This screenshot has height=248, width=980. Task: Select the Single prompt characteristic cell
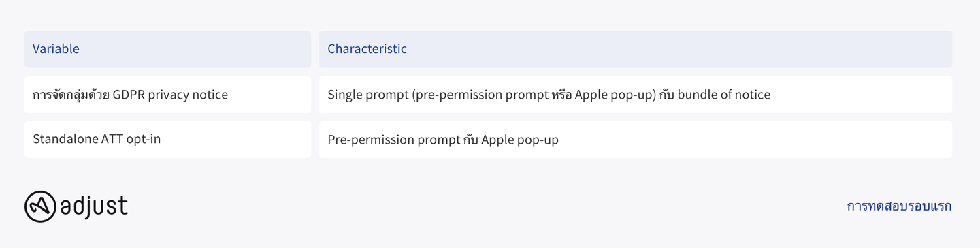(636, 95)
